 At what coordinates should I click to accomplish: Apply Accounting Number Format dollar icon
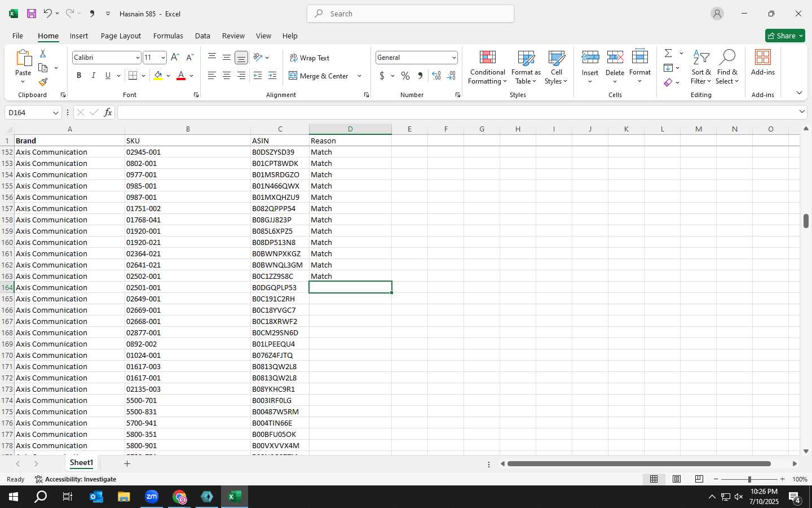pyautogui.click(x=382, y=76)
